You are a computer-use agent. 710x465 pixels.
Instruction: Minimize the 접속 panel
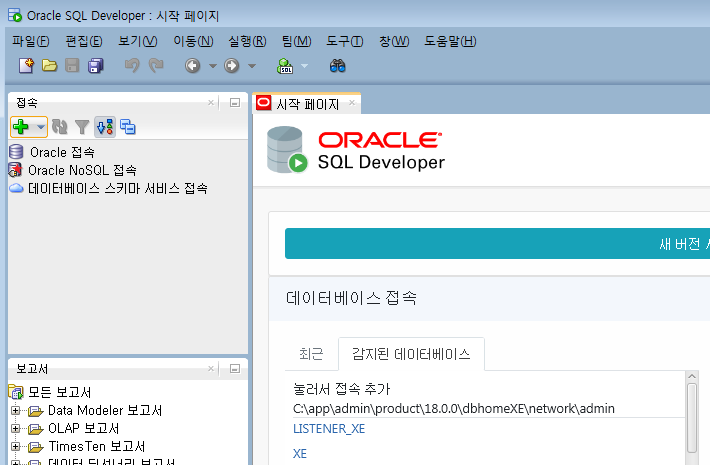235,103
